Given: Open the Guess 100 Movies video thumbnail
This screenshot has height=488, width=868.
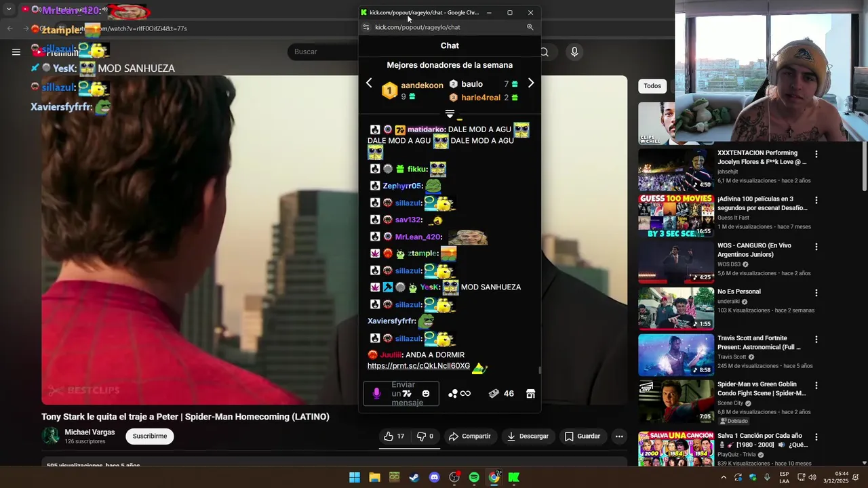Looking at the screenshot, I should tap(676, 216).
